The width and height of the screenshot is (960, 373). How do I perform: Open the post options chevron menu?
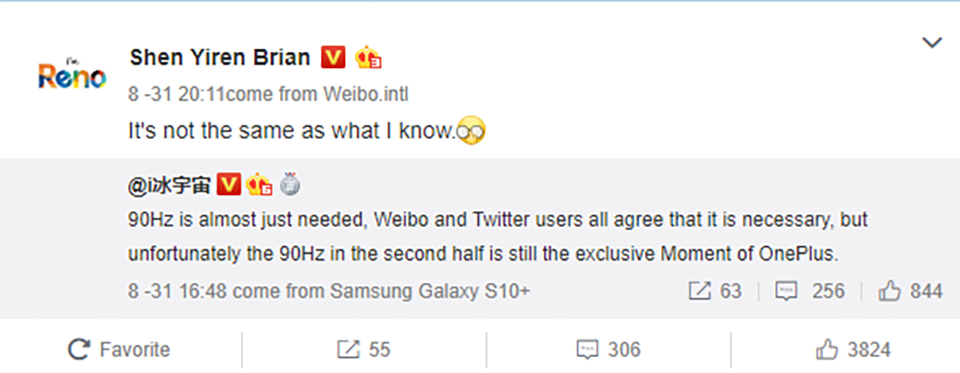(932, 42)
